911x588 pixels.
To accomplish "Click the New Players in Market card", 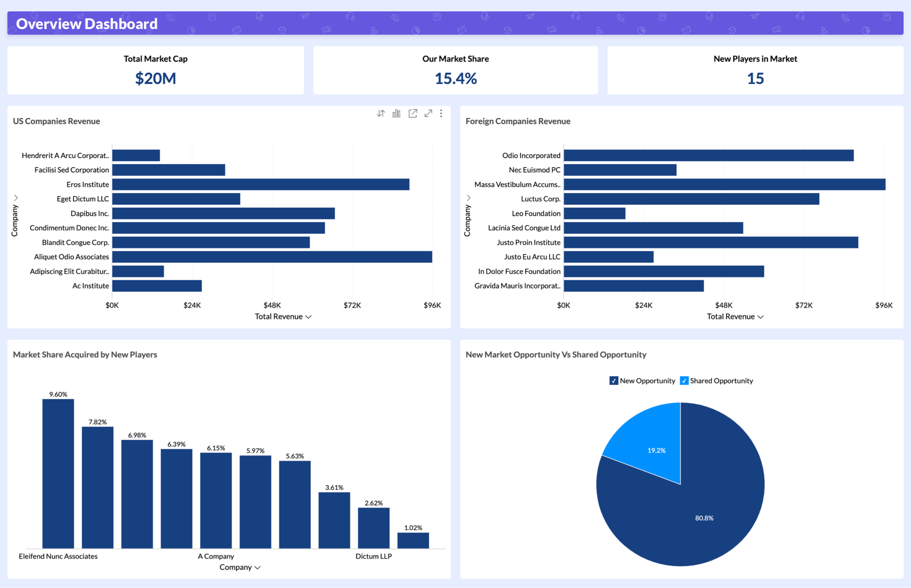I will click(755, 70).
